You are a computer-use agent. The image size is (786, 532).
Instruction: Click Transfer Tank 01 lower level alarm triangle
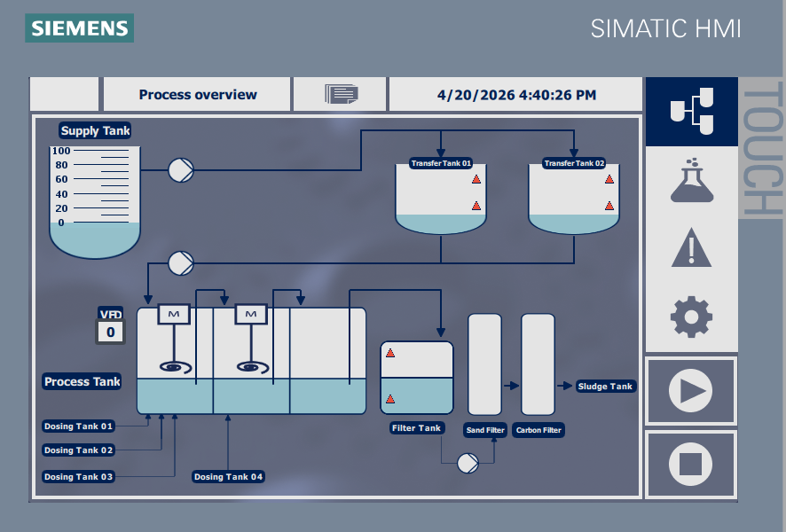[x=476, y=206]
